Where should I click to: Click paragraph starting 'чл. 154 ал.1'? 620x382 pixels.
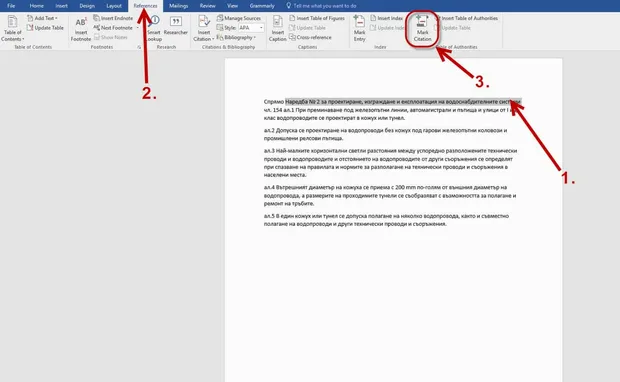point(390,114)
